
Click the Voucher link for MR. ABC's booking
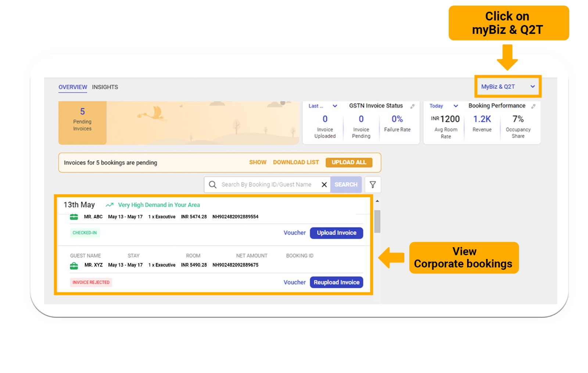[x=294, y=233]
